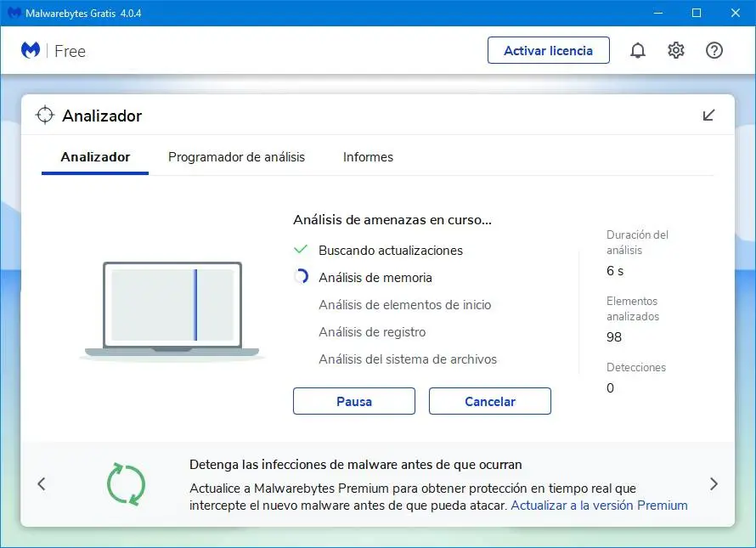The height and width of the screenshot is (548, 756).
Task: Cancel the scan with the Cancelar button
Action: [x=490, y=401]
